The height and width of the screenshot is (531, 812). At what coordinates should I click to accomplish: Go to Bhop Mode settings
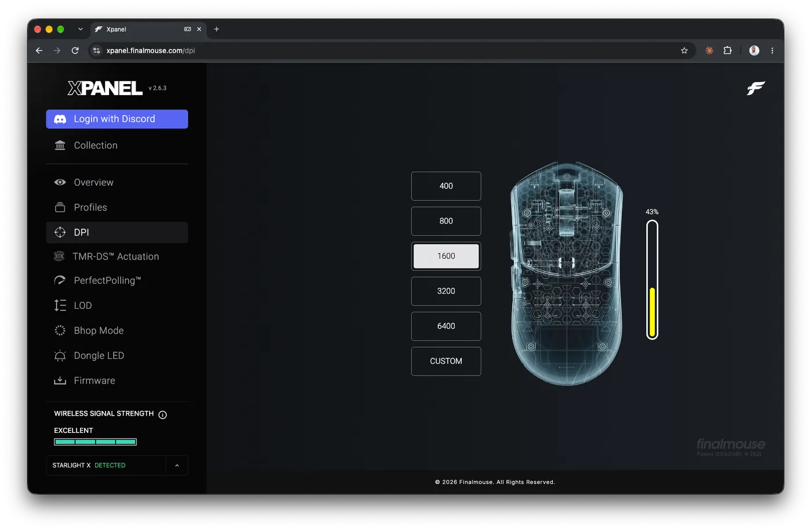pos(117,330)
